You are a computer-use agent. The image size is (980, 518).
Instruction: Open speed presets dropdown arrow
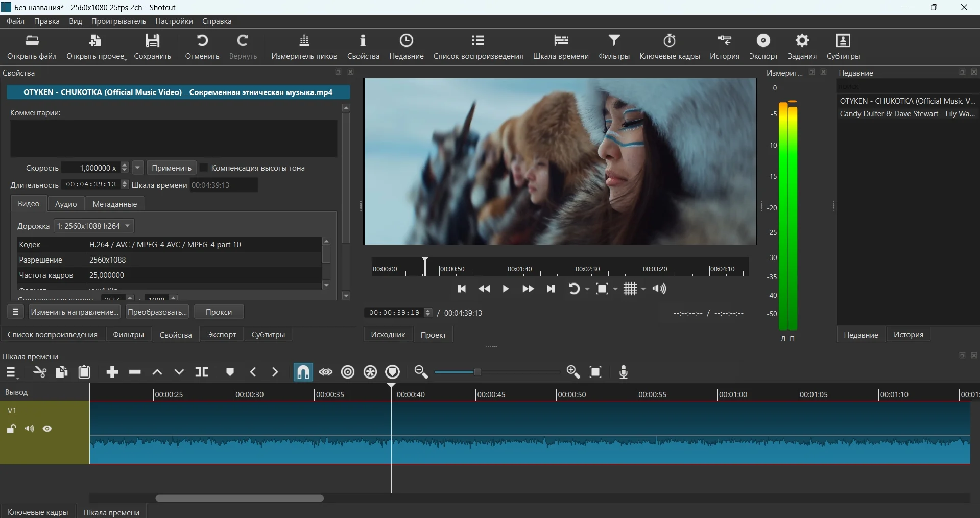[x=138, y=168]
